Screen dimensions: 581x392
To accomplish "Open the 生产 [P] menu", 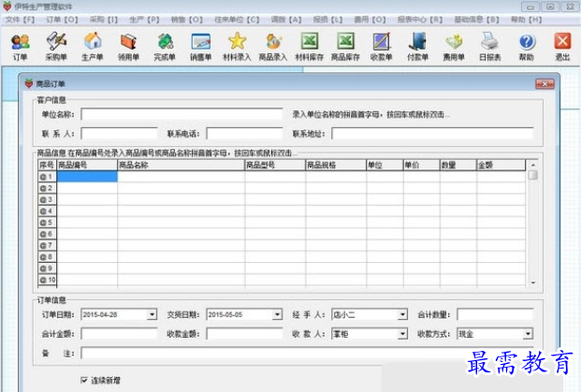I will [144, 20].
